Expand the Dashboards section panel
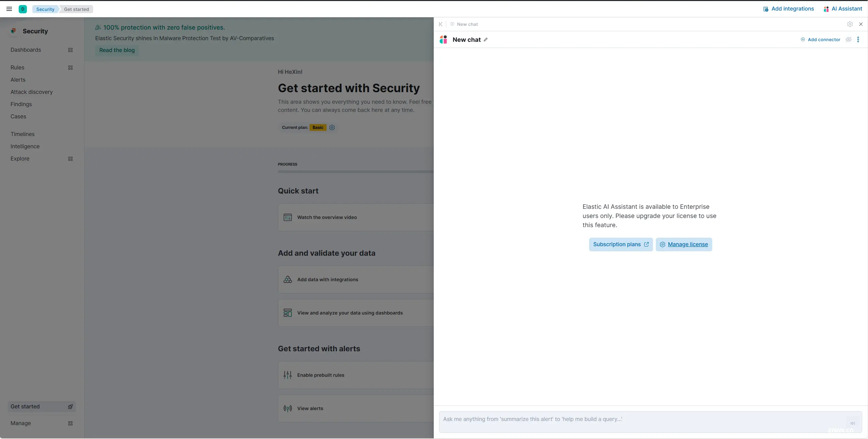Screen dimensions: 868x439 [70, 50]
